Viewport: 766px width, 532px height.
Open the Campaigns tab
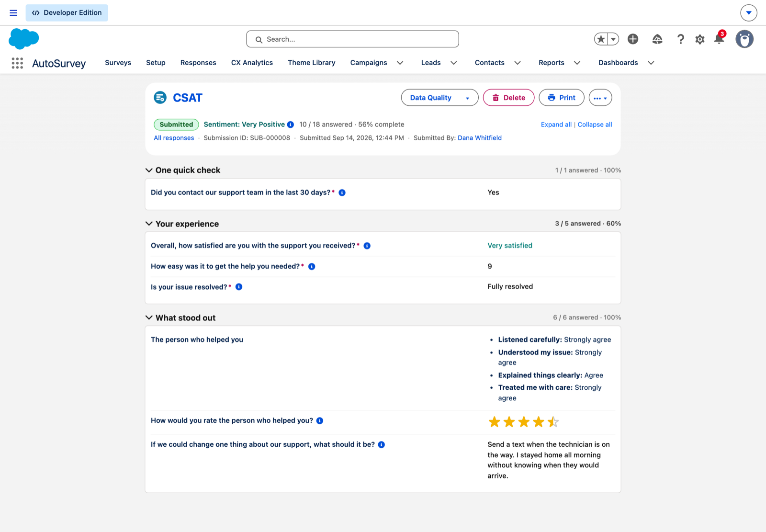pyautogui.click(x=369, y=63)
